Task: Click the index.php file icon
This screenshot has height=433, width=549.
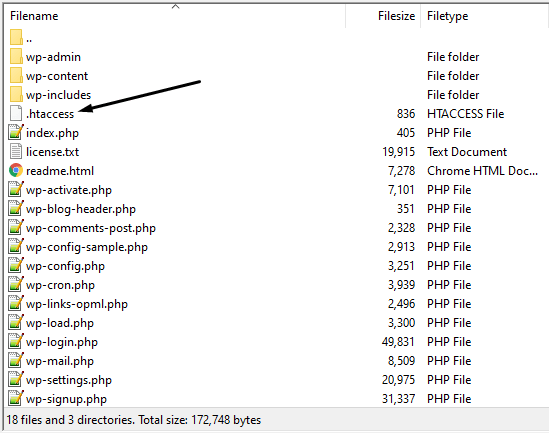Action: click(16, 132)
